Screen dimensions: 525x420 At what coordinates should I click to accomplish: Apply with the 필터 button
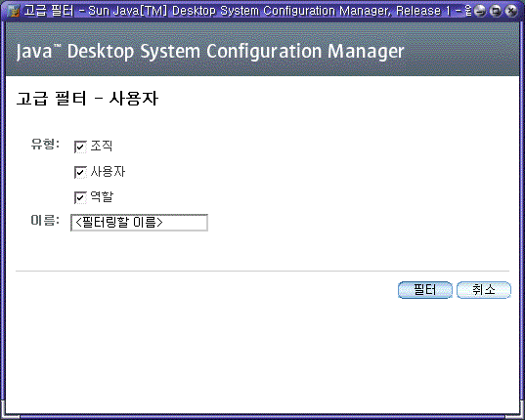(x=425, y=290)
